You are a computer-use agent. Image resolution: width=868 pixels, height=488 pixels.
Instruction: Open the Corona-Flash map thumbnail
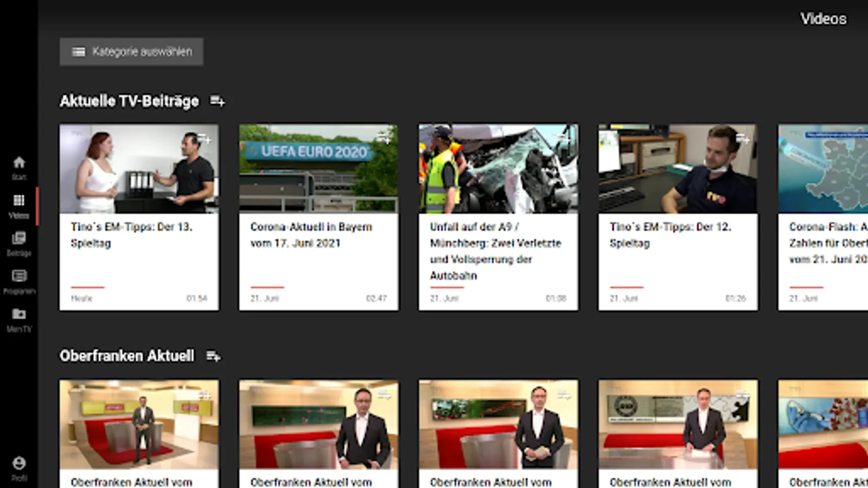coord(823,169)
